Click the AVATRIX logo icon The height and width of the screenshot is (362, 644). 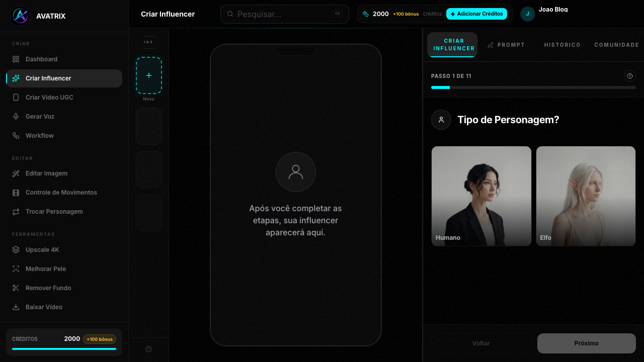point(20,16)
